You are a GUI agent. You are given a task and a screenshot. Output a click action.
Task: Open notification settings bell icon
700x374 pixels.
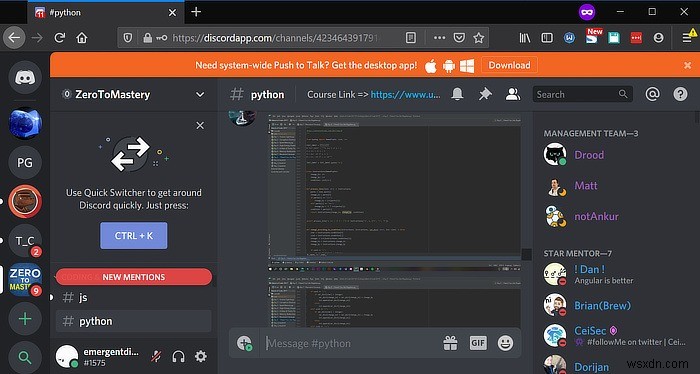457,94
